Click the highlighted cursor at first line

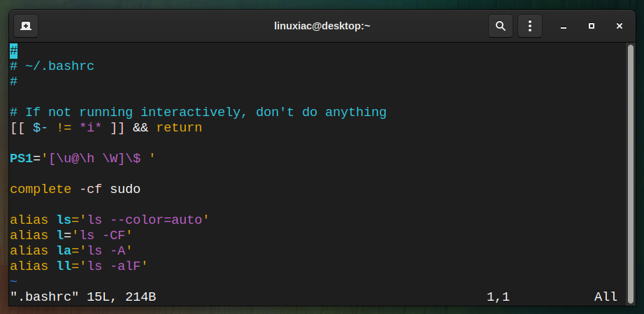pos(13,51)
